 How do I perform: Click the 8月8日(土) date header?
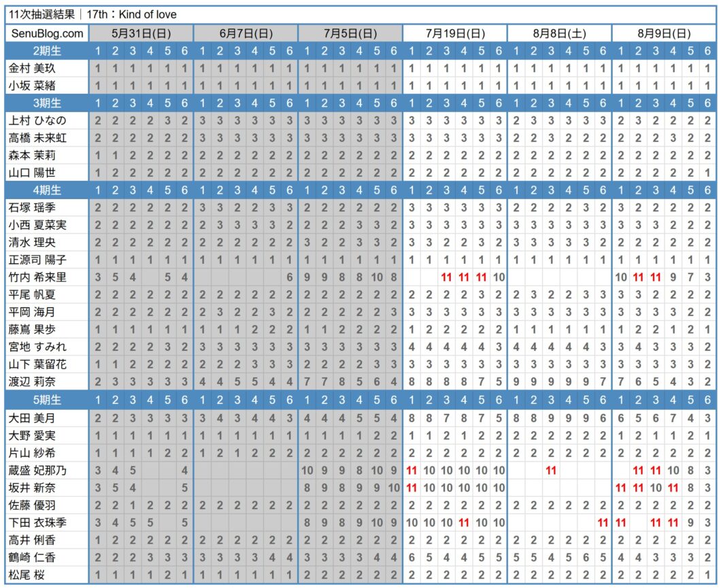560,33
